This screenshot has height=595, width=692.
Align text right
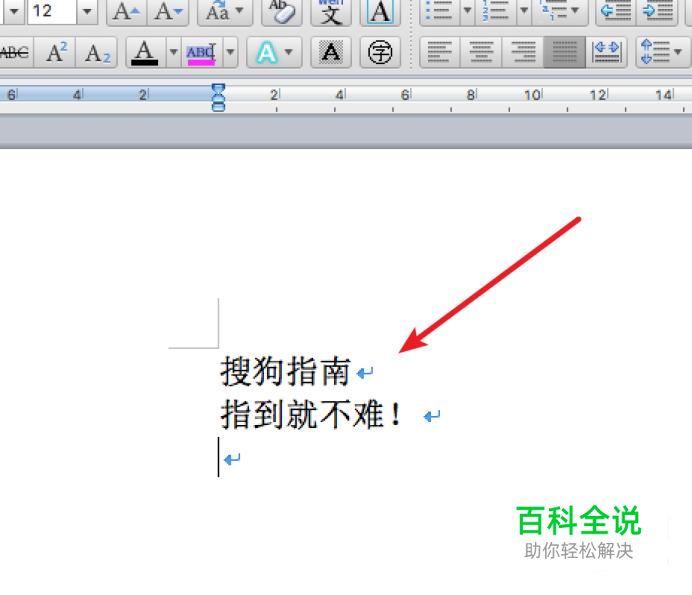point(523,52)
